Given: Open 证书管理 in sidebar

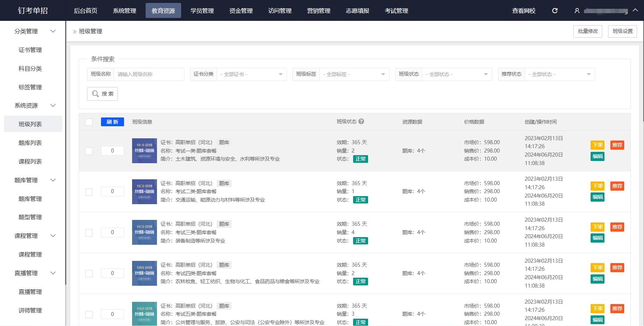Looking at the screenshot, I should pyautogui.click(x=30, y=50).
